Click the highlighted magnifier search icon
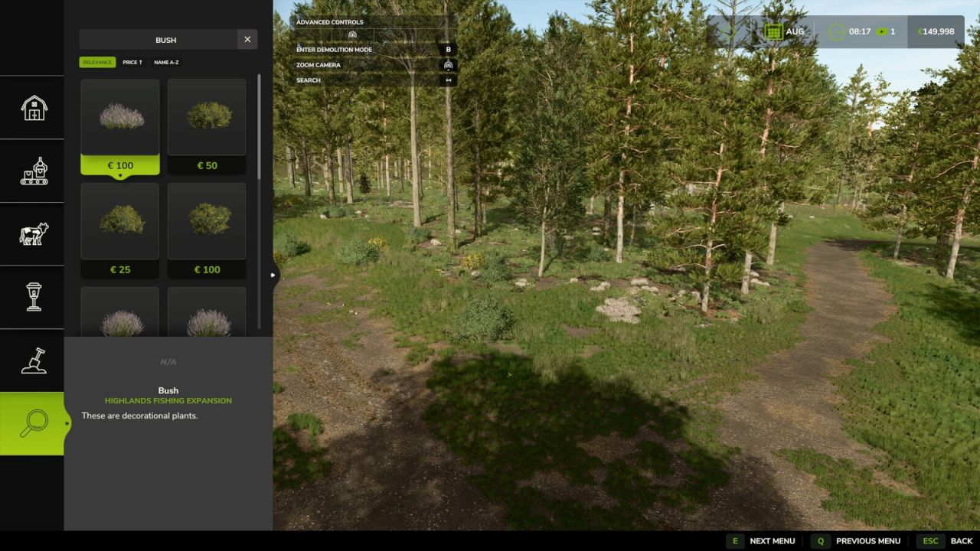The image size is (980, 551). coord(31,424)
